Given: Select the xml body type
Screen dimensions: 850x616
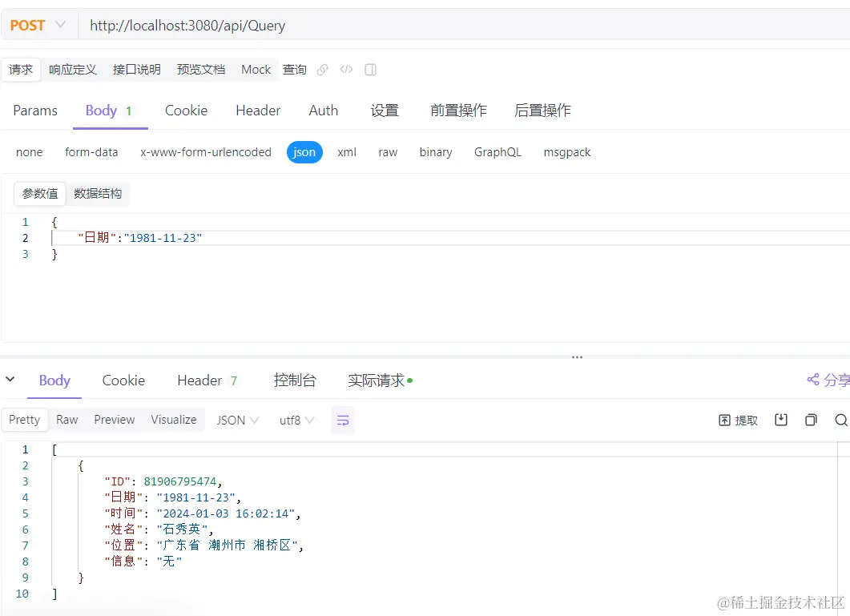Looking at the screenshot, I should 347,152.
